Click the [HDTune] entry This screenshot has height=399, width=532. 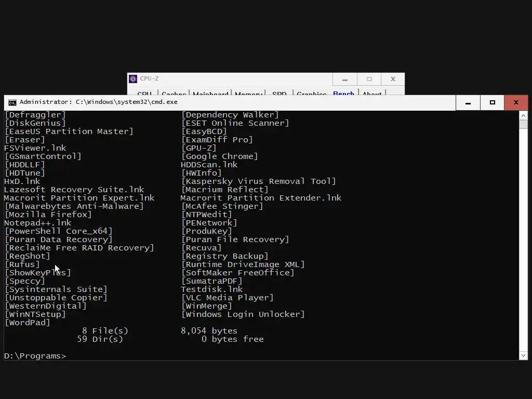(24, 173)
